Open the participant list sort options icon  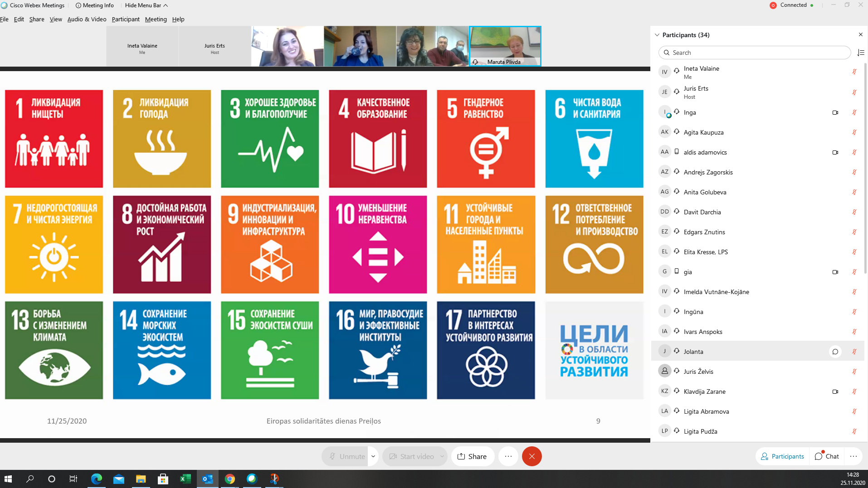pos(860,53)
